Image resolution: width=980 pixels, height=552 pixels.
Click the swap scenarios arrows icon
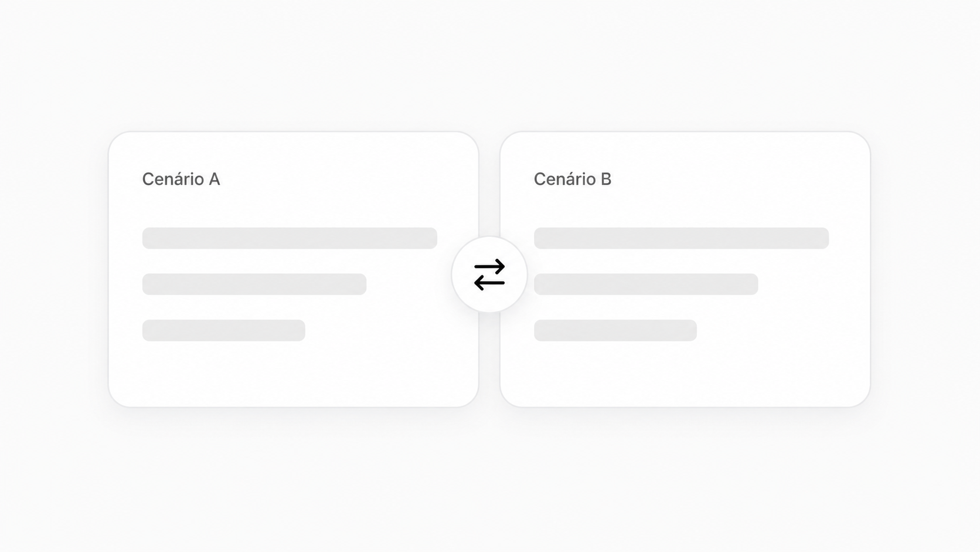click(x=489, y=275)
